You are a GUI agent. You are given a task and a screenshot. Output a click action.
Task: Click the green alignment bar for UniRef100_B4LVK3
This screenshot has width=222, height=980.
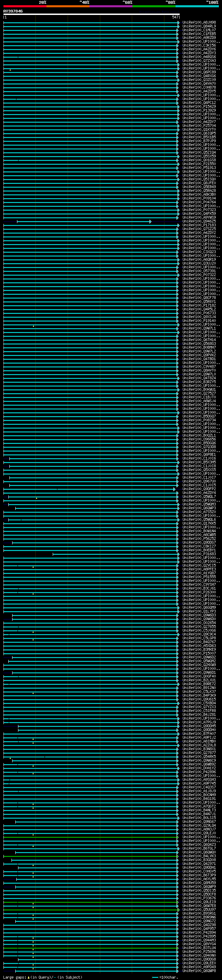coord(91,856)
